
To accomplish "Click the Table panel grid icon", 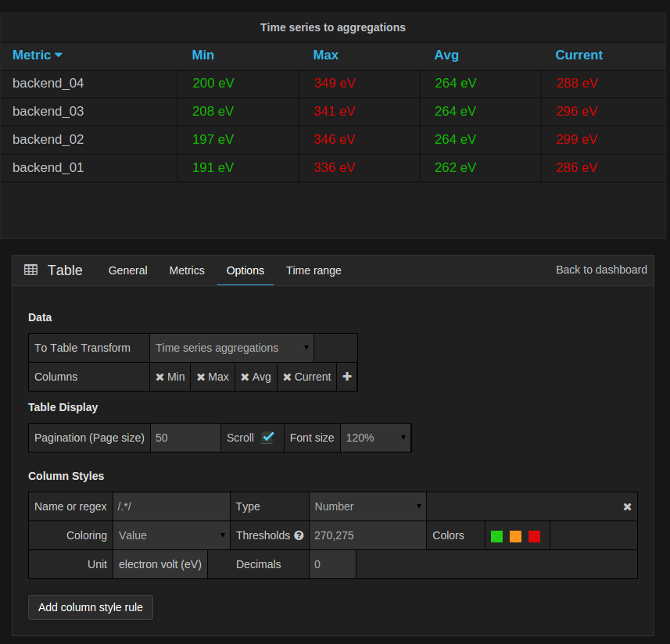I will [x=30, y=270].
